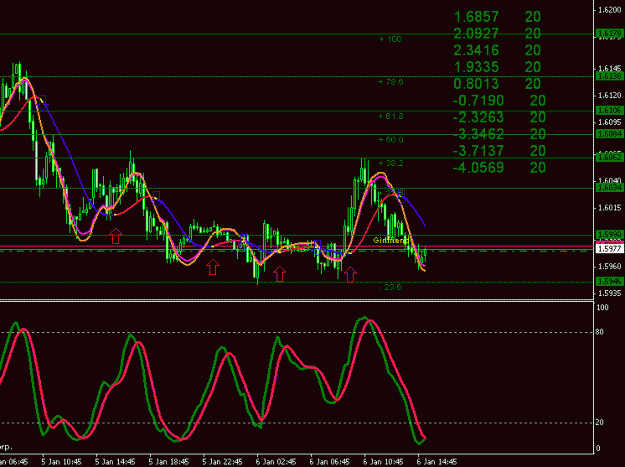Click the value -2.3263

point(478,117)
